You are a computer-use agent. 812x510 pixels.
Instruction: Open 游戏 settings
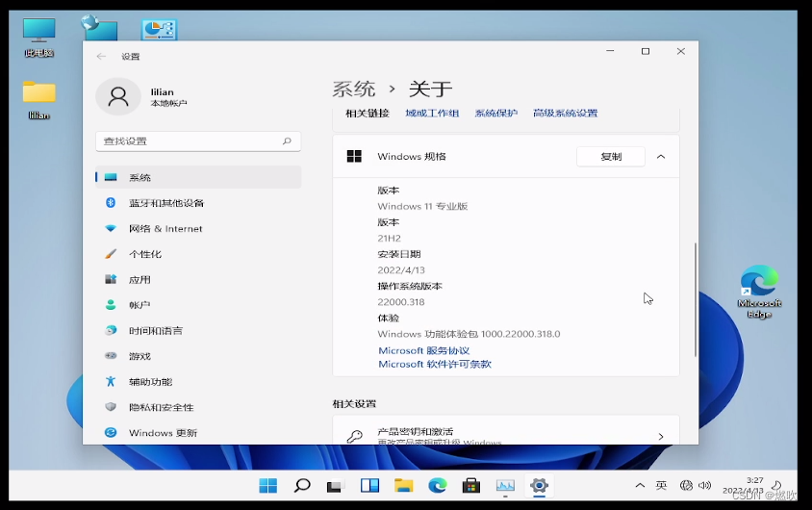(x=198, y=356)
